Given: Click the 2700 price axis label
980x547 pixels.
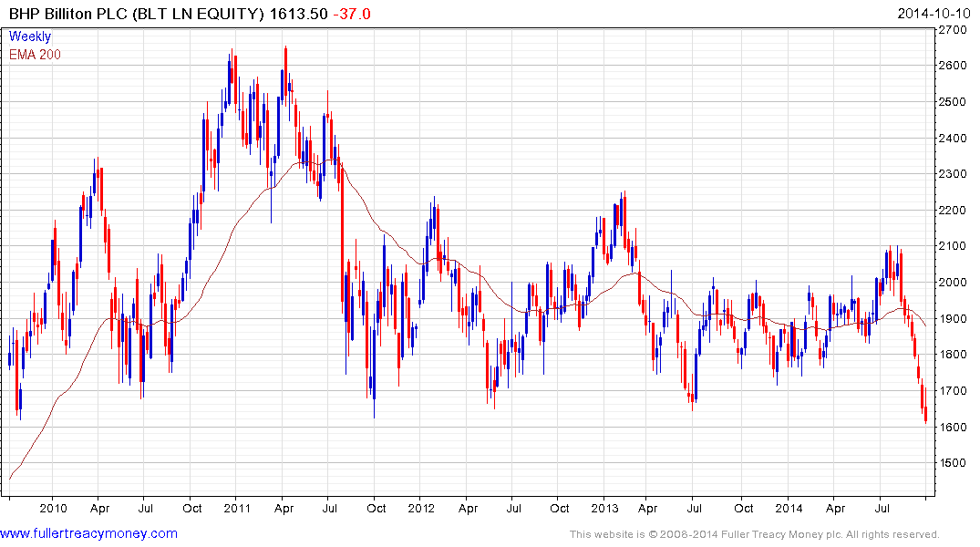Looking at the screenshot, I should pos(954,29).
